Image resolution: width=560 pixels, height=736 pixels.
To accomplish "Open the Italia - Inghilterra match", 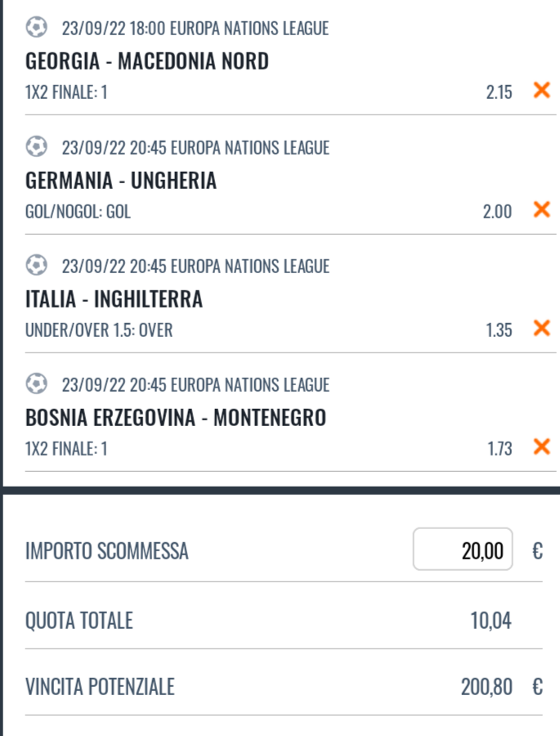I will pyautogui.click(x=114, y=299).
